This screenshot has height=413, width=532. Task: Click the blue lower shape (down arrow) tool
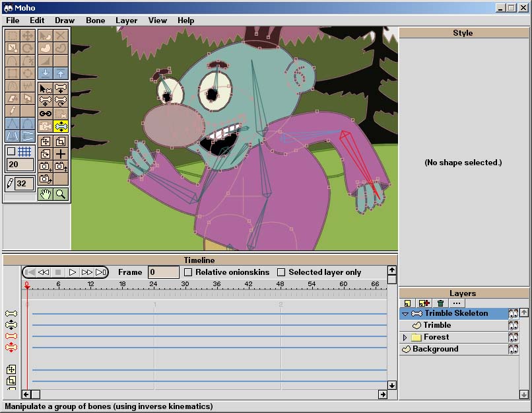coord(46,73)
